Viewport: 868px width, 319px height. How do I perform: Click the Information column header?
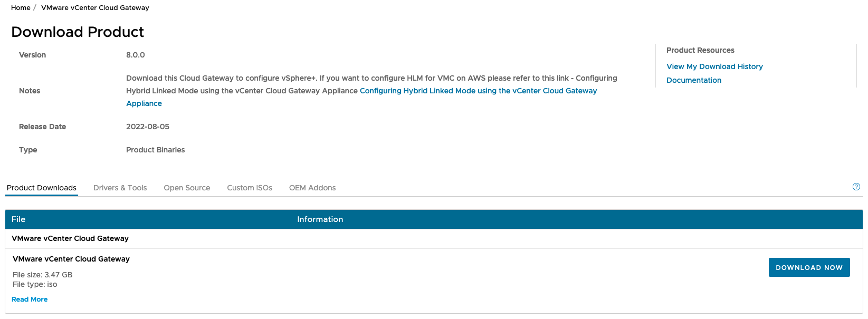pos(320,219)
